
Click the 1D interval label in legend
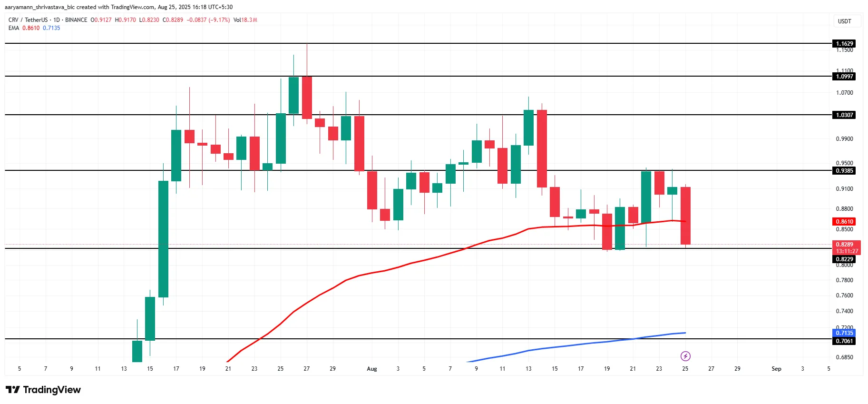[x=57, y=20]
